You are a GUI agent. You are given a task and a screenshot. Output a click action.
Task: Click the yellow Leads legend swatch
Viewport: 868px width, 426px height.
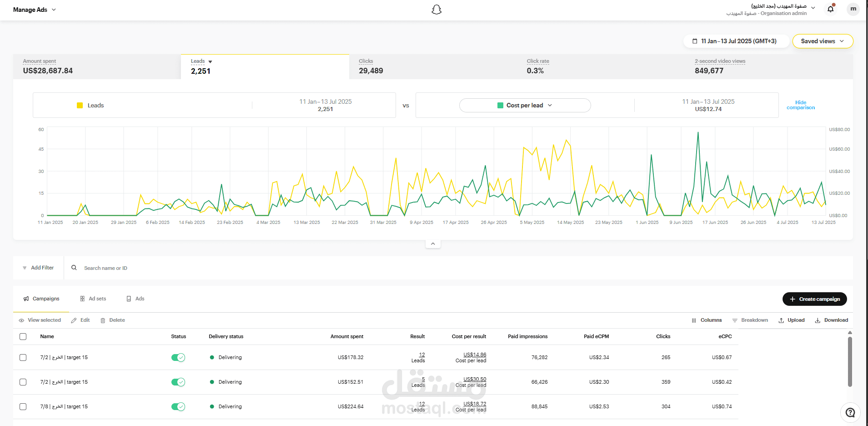(x=80, y=105)
